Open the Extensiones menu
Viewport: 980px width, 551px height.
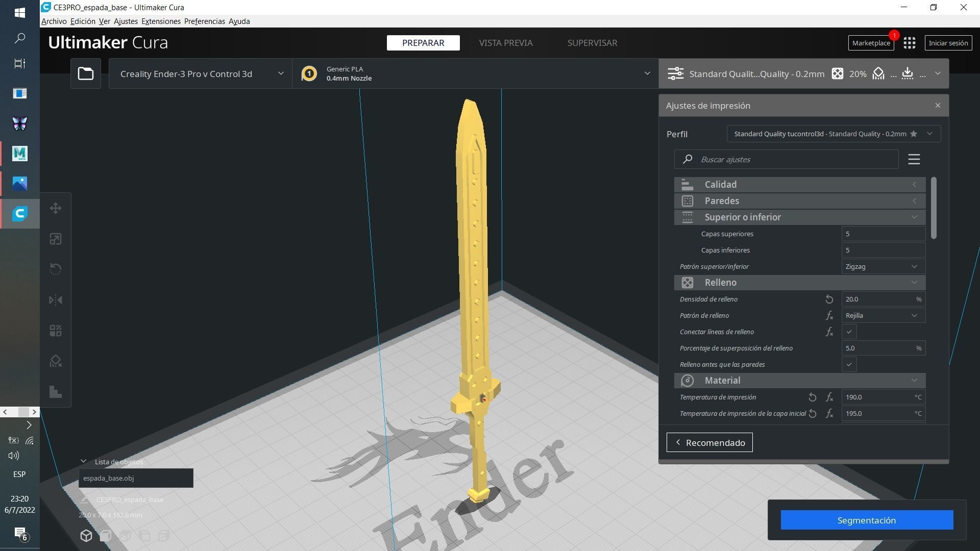[x=161, y=21]
